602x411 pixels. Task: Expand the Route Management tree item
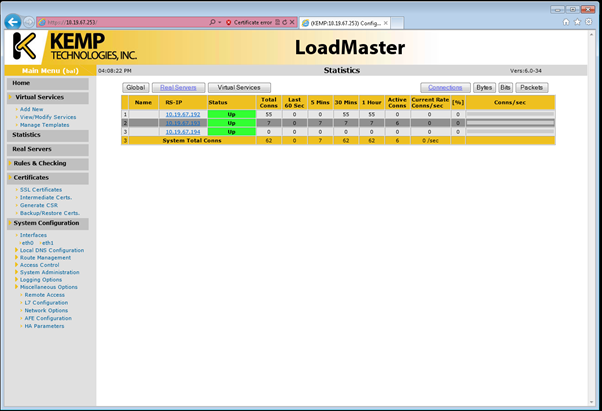[x=45, y=257]
